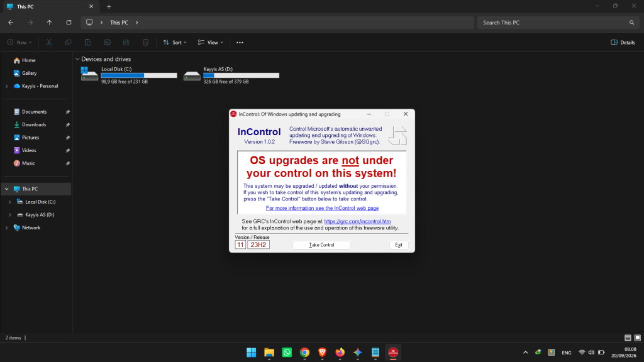Expand Kayyis AS (D:) in sidebar tree

[10, 215]
